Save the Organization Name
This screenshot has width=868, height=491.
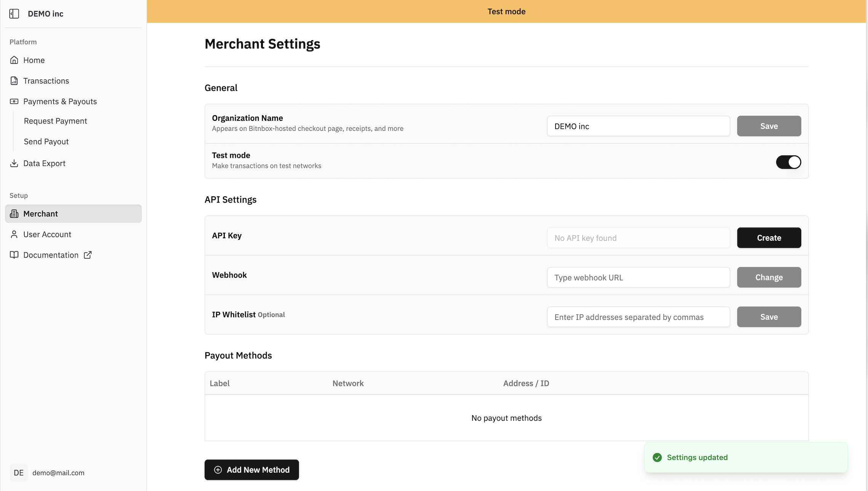click(x=769, y=126)
